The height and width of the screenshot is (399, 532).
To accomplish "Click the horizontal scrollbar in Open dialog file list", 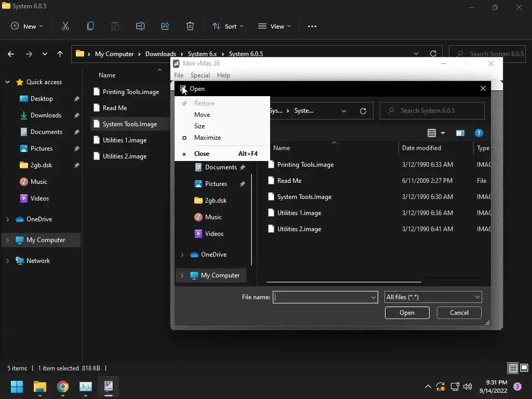I will coord(344,282).
